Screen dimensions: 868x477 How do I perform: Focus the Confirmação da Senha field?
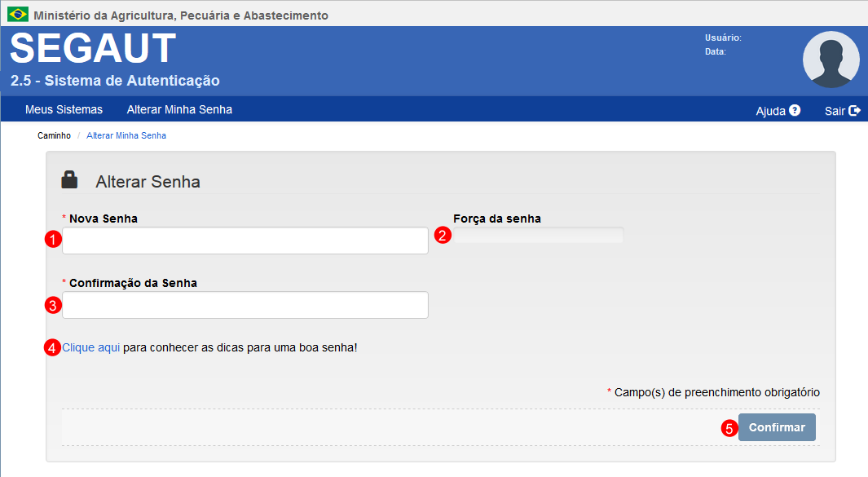[245, 305]
